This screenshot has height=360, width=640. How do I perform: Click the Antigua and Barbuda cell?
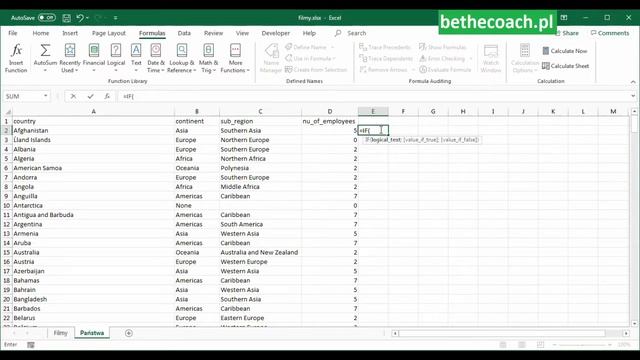(93, 215)
